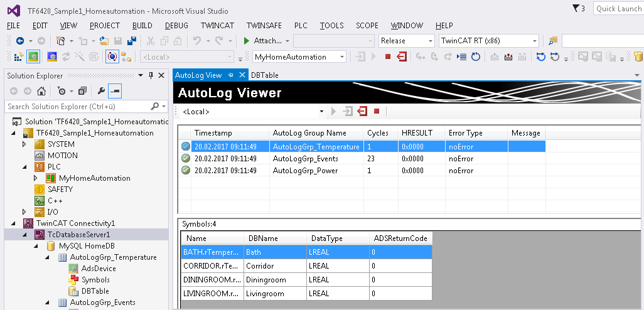Toggle the TwinCAT Restart in Run Mode icon
The height and width of the screenshot is (310, 644).
(33, 56)
